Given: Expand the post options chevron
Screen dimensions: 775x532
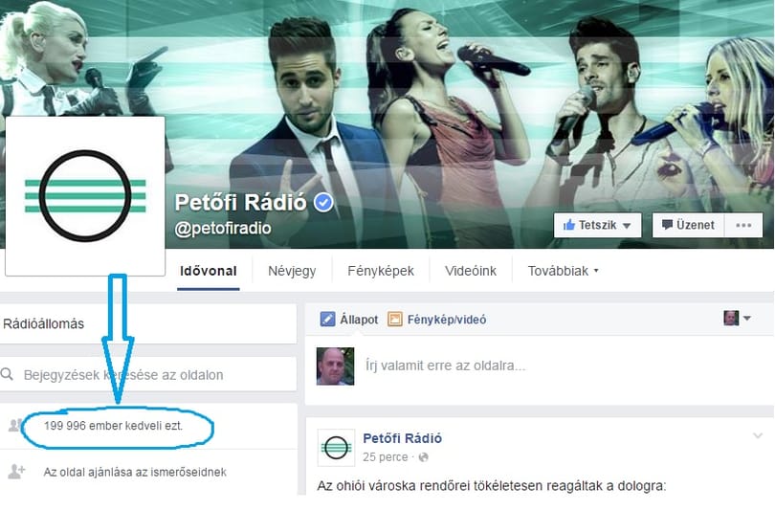Looking at the screenshot, I should (757, 435).
